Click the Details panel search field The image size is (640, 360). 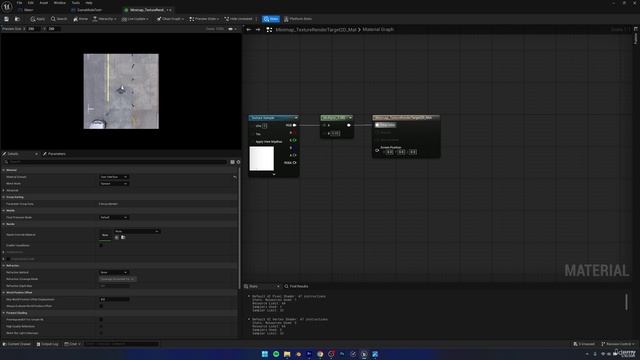[116, 162]
